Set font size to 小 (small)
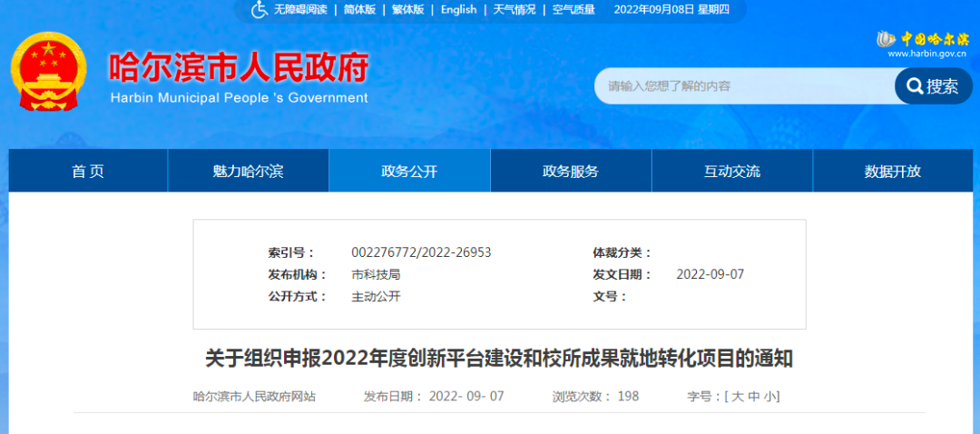The height and width of the screenshot is (434, 980). (769, 397)
